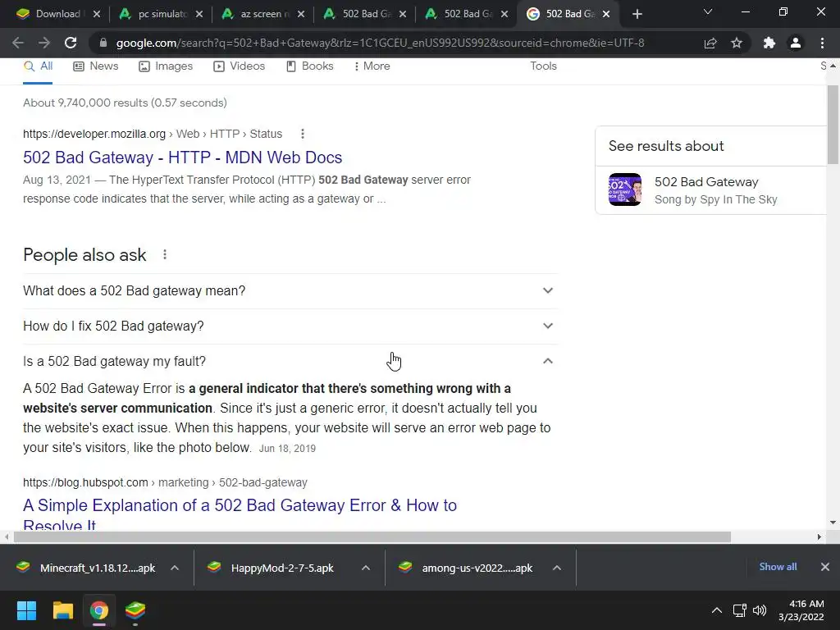Open the Windows Start menu
Image resolution: width=840 pixels, height=630 pixels.
[x=26, y=610]
